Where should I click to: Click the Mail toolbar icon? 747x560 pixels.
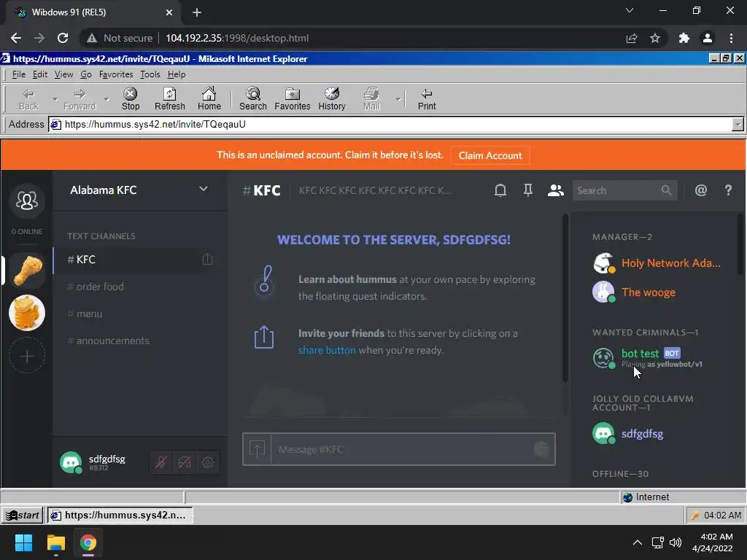371,99
